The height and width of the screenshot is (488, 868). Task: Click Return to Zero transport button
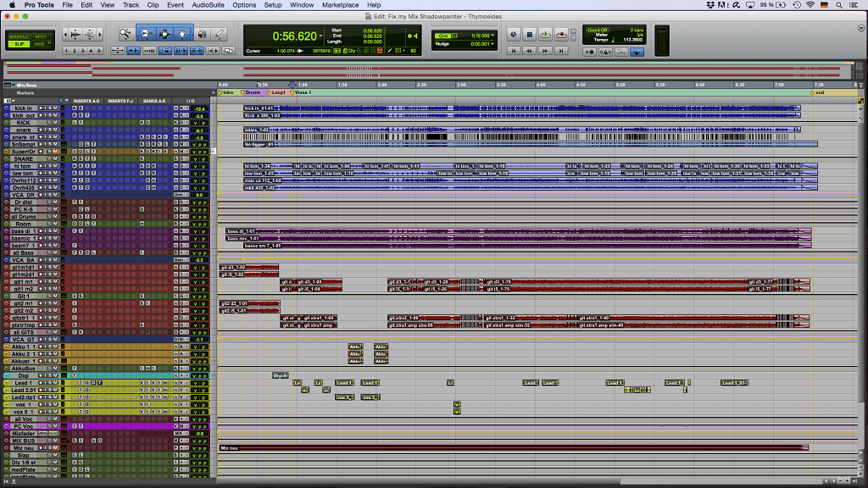click(x=514, y=50)
